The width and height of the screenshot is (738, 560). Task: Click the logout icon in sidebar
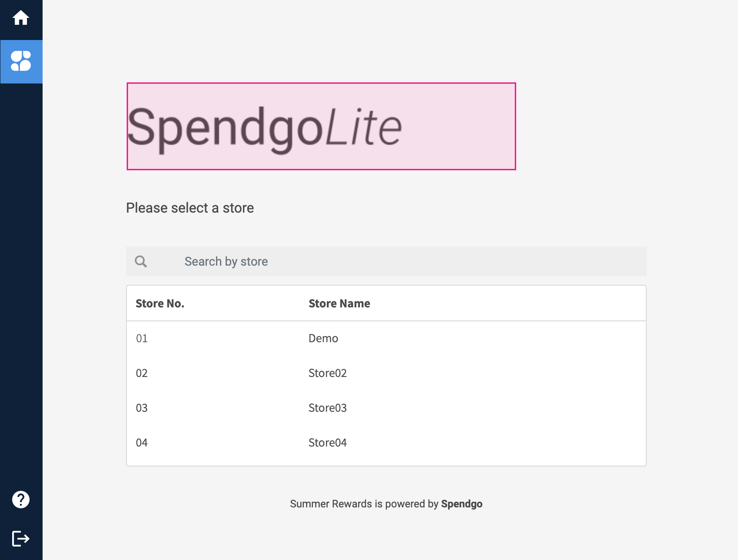[21, 539]
